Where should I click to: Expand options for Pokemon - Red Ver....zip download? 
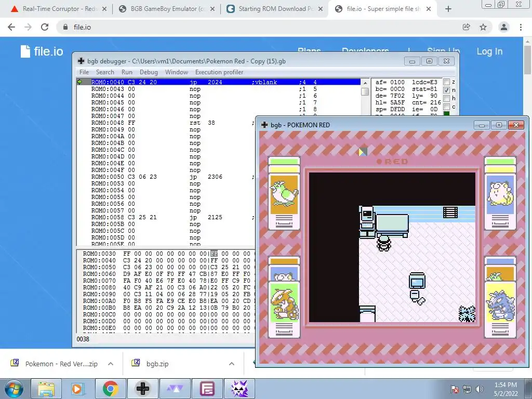[x=111, y=364]
